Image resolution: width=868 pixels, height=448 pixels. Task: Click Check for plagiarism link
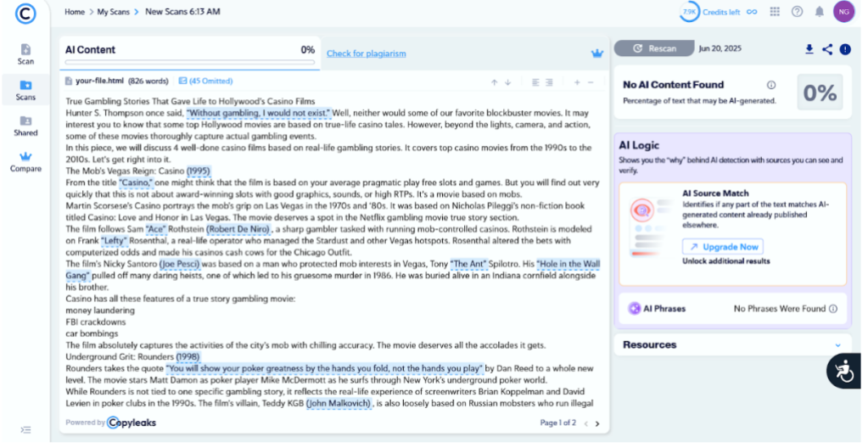366,53
